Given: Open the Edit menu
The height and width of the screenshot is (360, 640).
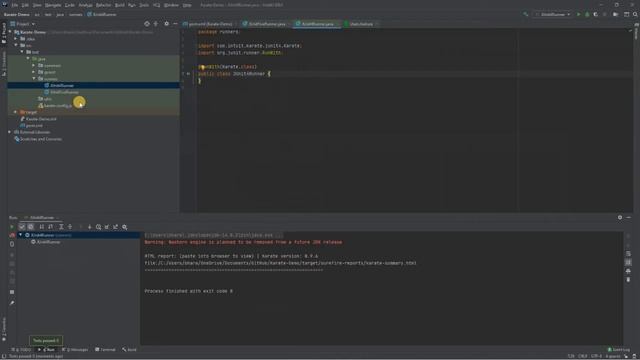Looking at the screenshot, I should pos(25,5).
